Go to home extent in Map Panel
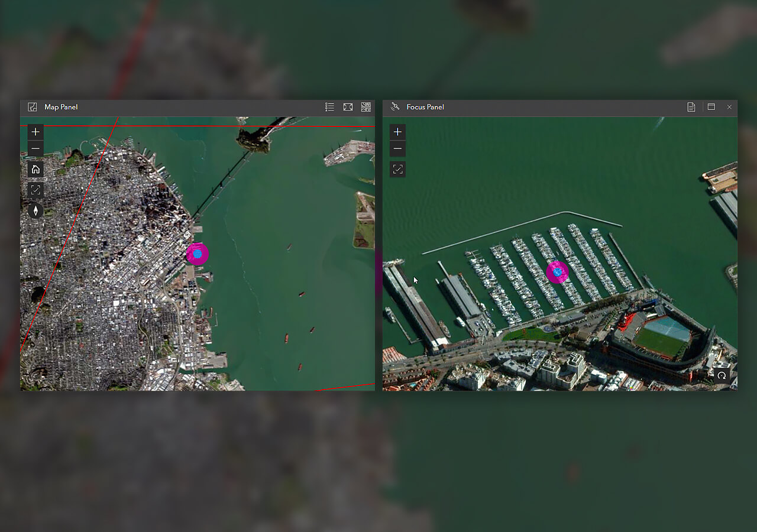 tap(35, 169)
